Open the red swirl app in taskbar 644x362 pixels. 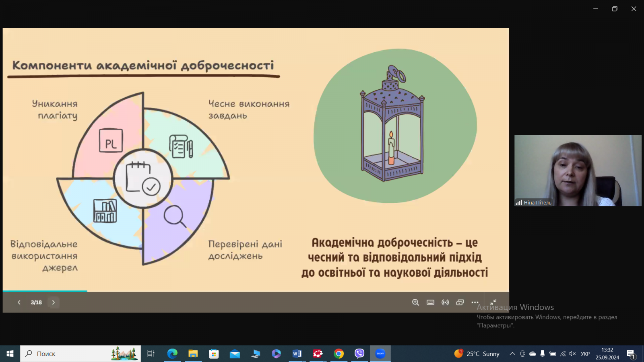tap(318, 354)
